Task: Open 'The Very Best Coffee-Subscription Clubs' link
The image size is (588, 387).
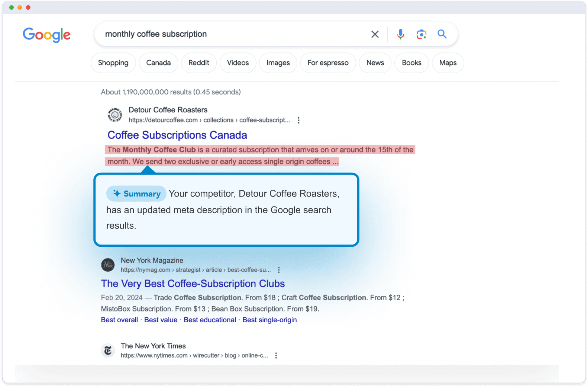Action: [x=193, y=284]
